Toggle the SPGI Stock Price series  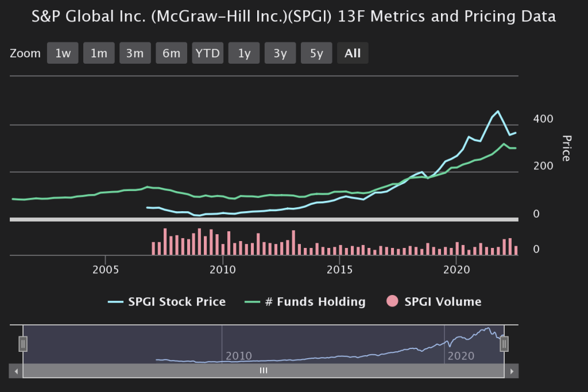[167, 302]
